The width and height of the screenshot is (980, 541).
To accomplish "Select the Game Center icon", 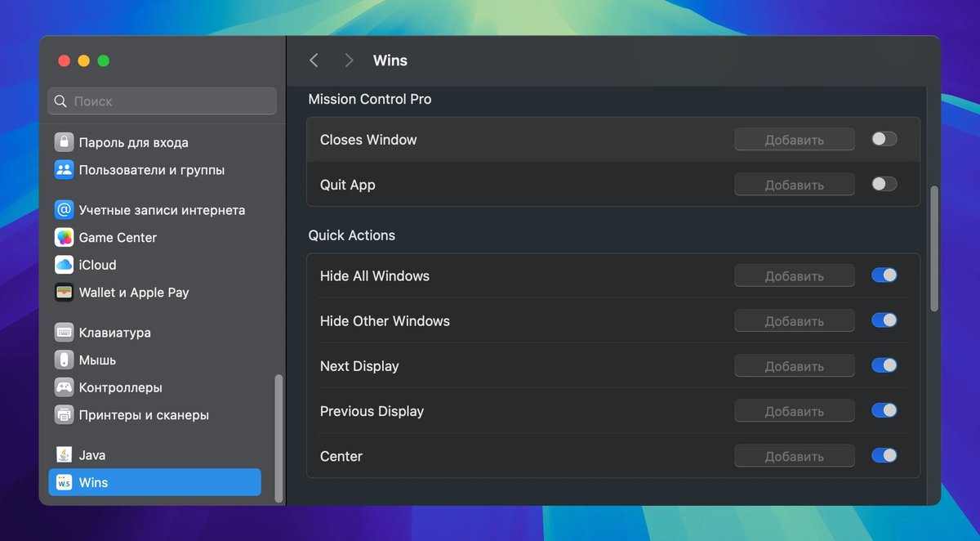I will click(x=65, y=238).
